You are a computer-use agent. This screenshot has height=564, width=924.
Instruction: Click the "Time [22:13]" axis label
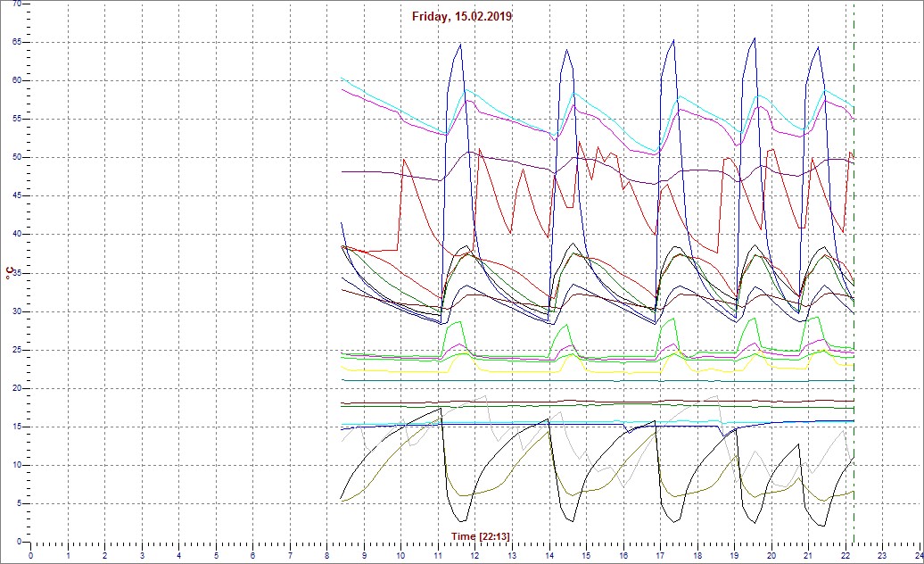(x=480, y=535)
